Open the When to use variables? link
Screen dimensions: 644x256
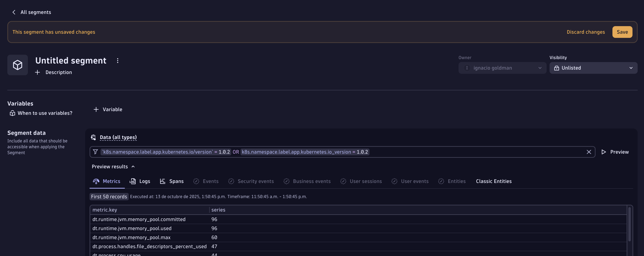[x=45, y=113]
